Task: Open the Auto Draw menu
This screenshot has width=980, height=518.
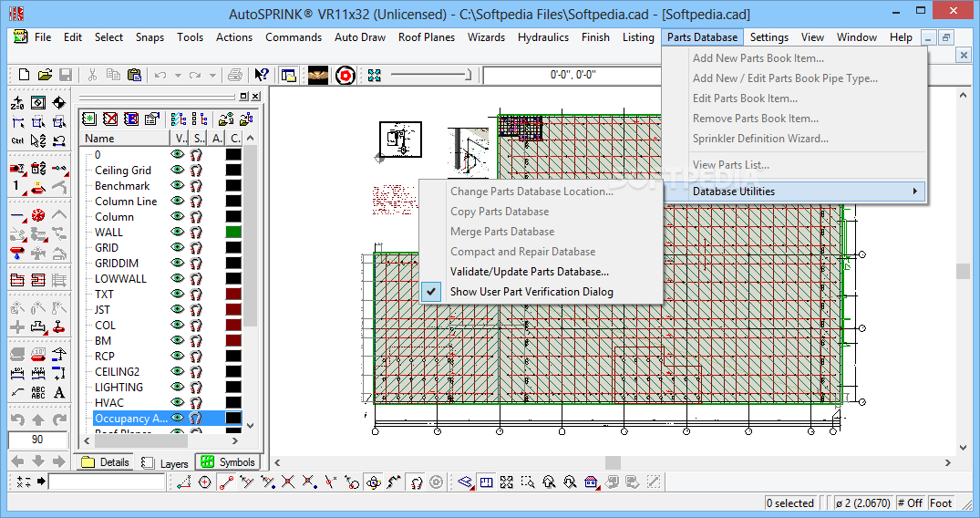Action: [360, 36]
